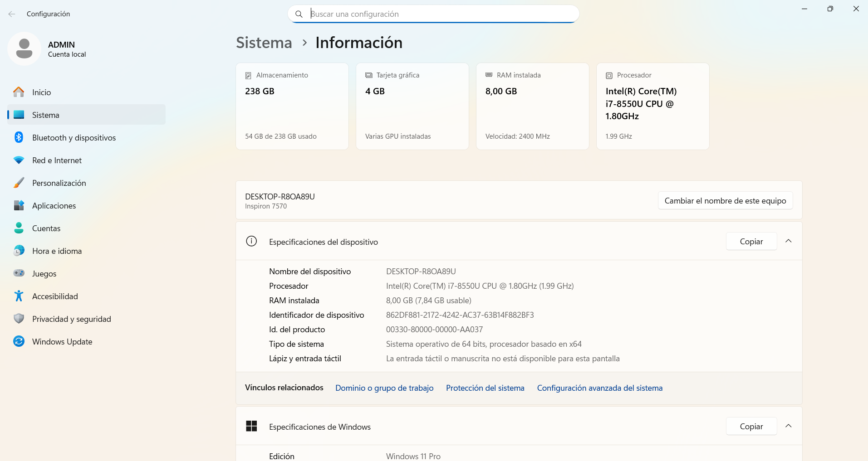Open Windows Update via its sync icon
868x461 pixels.
(x=19, y=341)
